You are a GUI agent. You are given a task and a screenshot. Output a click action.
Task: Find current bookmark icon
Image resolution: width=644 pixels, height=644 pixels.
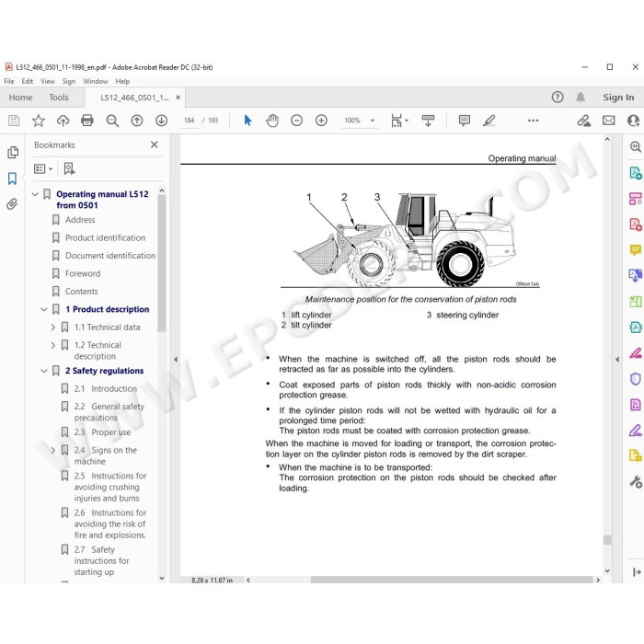(69, 168)
